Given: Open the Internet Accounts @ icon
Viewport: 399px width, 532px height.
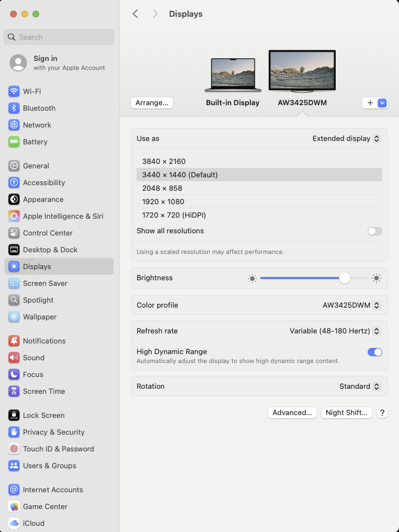Looking at the screenshot, I should coord(14,490).
